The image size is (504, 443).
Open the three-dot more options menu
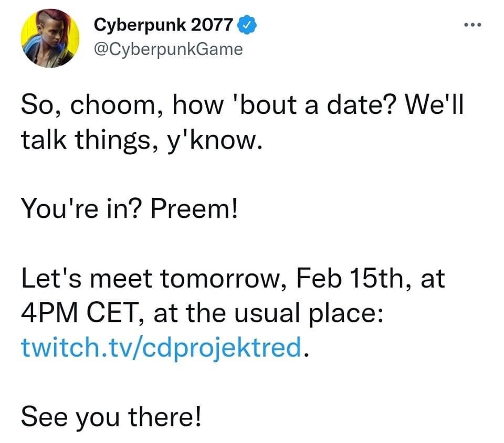pyautogui.click(x=472, y=25)
